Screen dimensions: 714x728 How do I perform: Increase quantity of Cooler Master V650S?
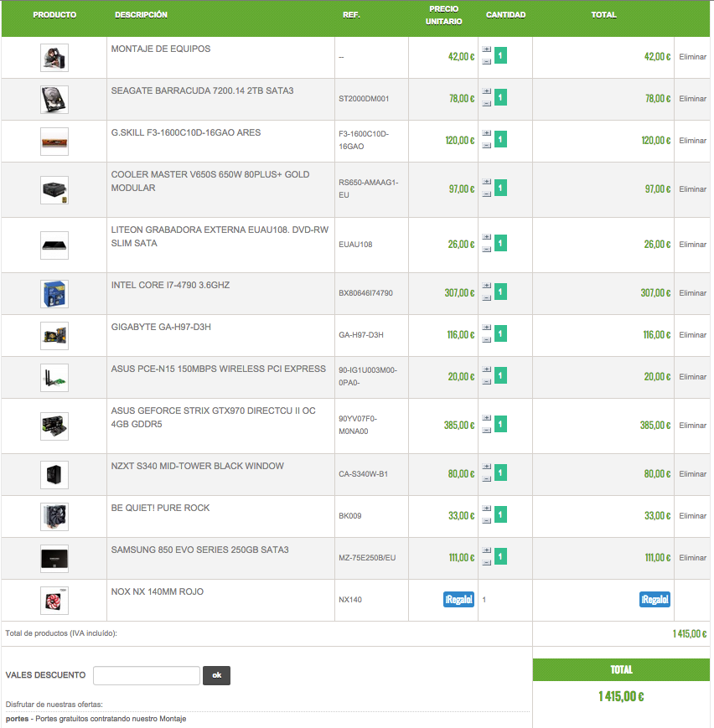pos(486,182)
